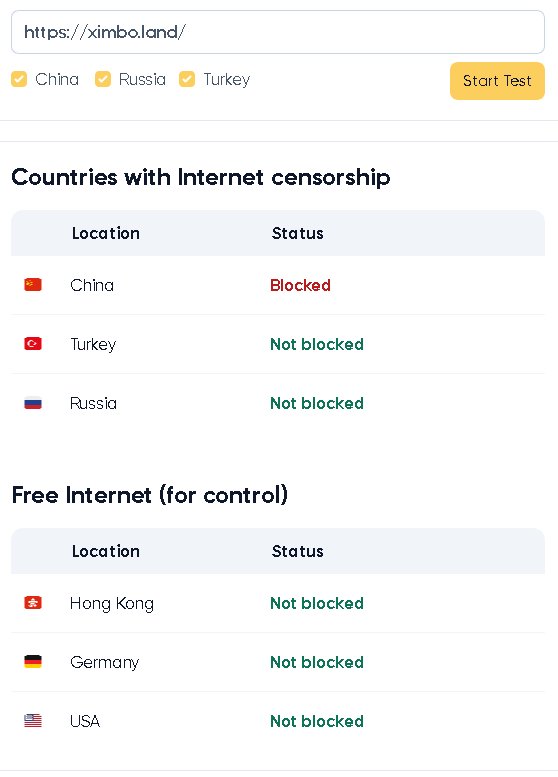Toggle the Turkey checkbox
The width and height of the screenshot is (558, 777).
(187, 79)
